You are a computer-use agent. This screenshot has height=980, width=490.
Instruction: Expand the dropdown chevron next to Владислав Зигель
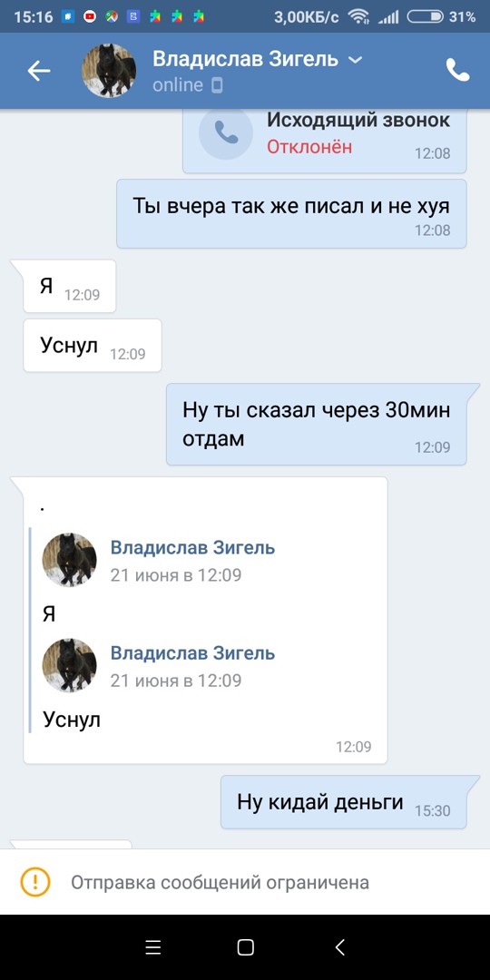[355, 60]
